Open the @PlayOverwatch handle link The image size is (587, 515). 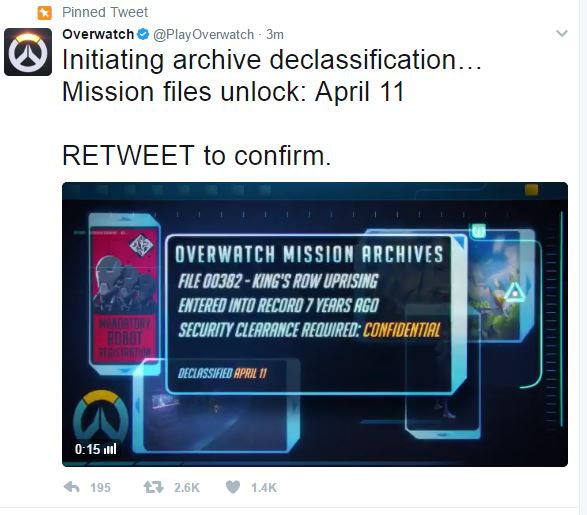pos(203,35)
